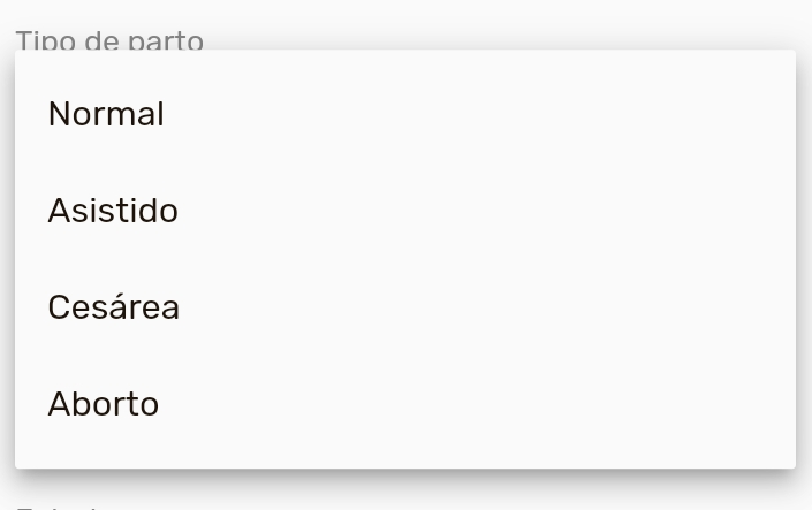Screen dimensions: 812x510
Task: Click the last menu entry, Aborto
Action: tap(104, 404)
